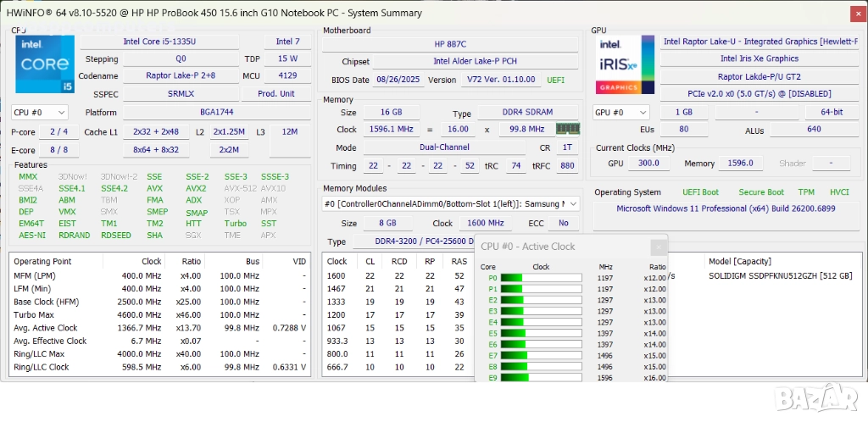This screenshot has height=422, width=868.
Task: Click the P0 core clock bar
Action: 540,278
